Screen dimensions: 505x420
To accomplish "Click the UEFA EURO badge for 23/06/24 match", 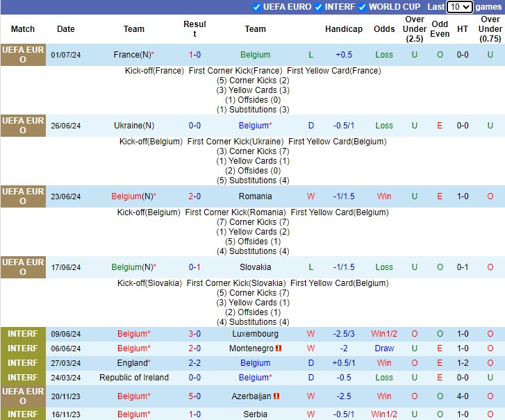I will tap(23, 196).
